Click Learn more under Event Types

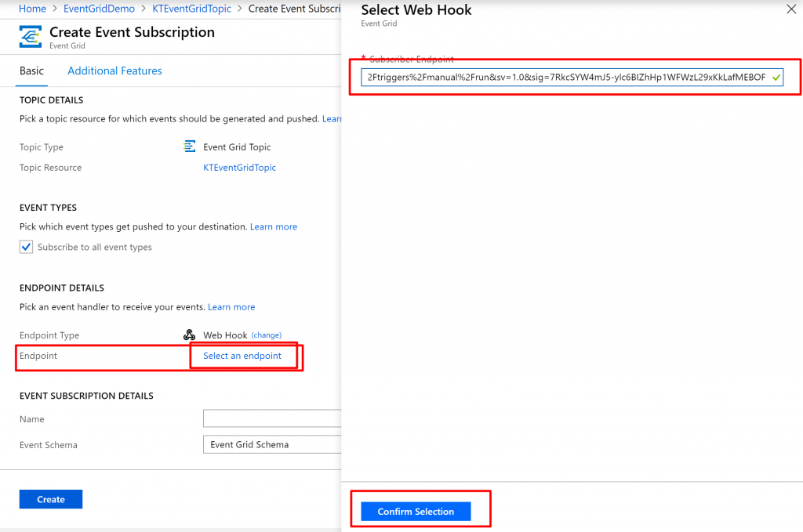pos(274,226)
